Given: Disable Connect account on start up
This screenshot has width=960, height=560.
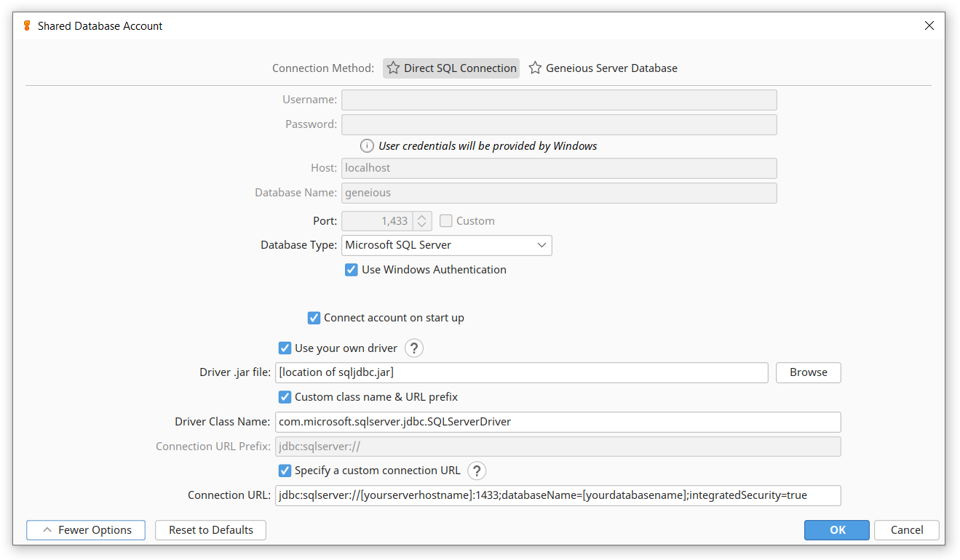Looking at the screenshot, I should point(314,318).
